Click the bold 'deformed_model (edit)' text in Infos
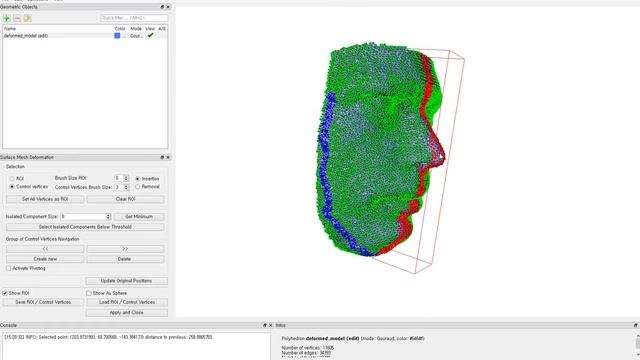The image size is (640, 360). click(x=332, y=338)
